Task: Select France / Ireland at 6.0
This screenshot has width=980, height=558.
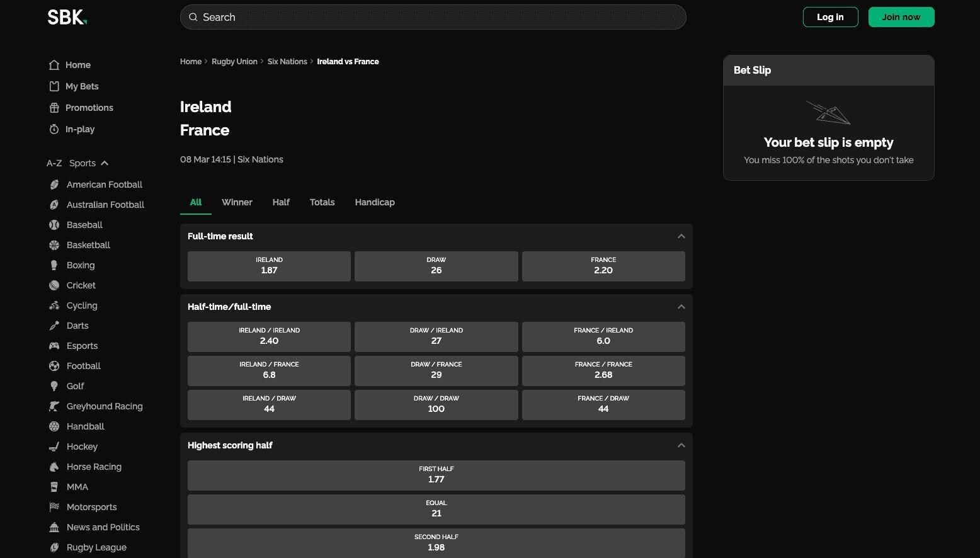Action: pyautogui.click(x=603, y=337)
